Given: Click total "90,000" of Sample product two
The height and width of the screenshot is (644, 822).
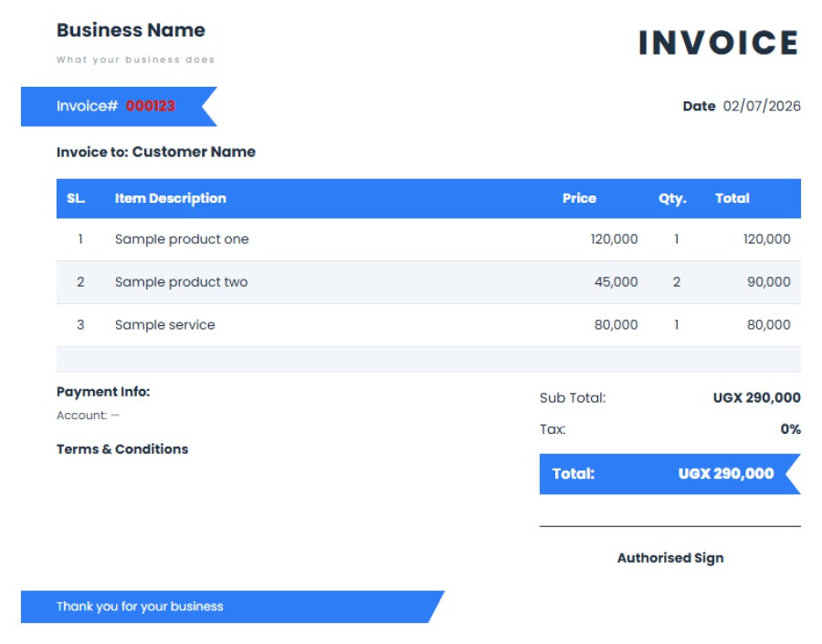Looking at the screenshot, I should pos(768,282).
